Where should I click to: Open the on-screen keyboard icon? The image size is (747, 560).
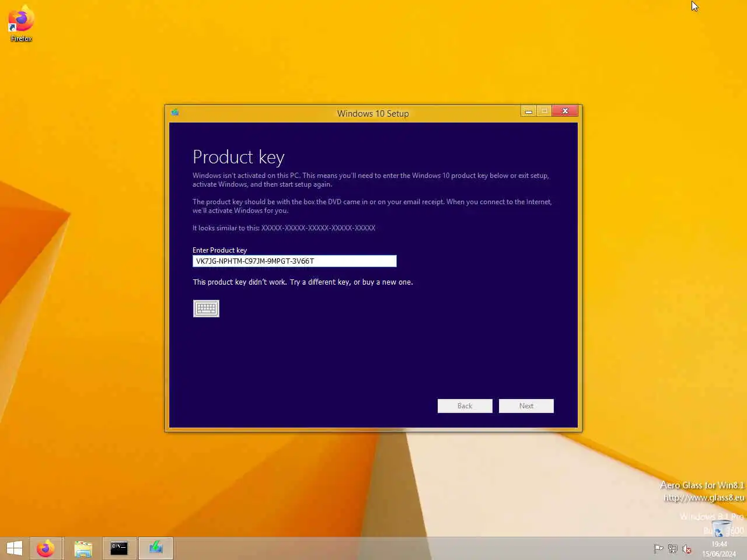[206, 309]
